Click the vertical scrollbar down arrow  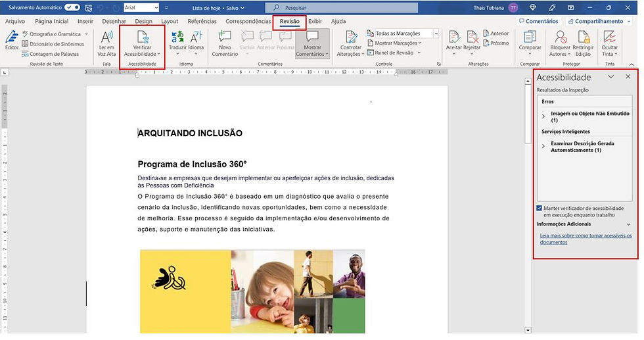pos(528,329)
